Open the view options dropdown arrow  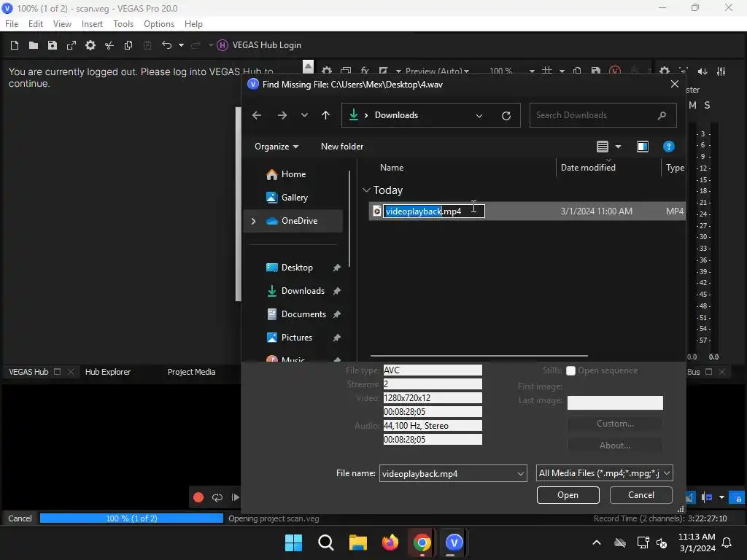pyautogui.click(x=619, y=147)
